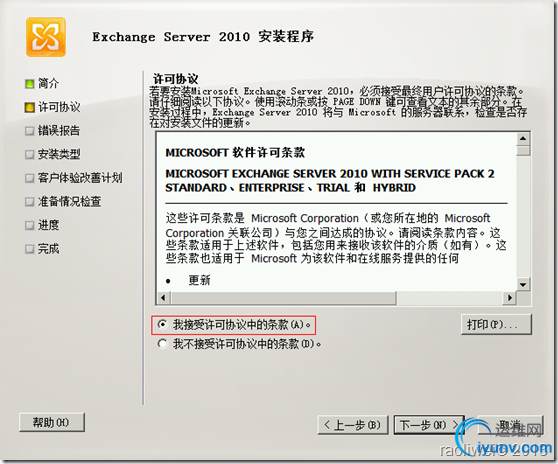Click the Exchange Server orange logo icon
The width and height of the screenshot is (558, 464).
pos(46,37)
